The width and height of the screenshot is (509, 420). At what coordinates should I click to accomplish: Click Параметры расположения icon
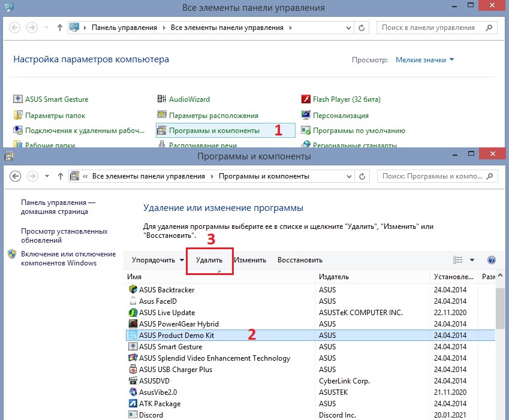coord(162,114)
